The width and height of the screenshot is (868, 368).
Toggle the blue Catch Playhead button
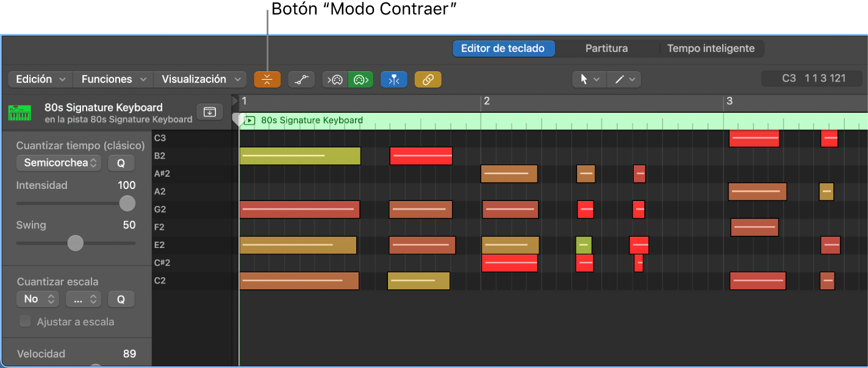pos(393,79)
